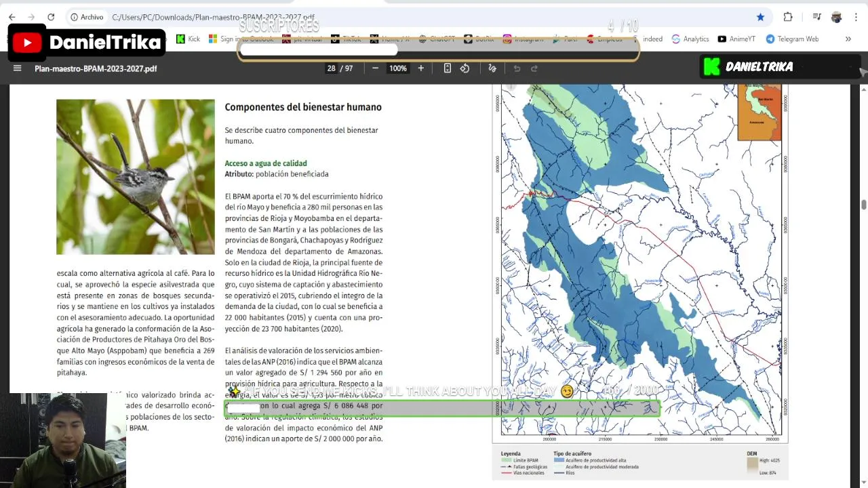View site info via the Archivo chip
The width and height of the screenshot is (868, 488).
click(87, 17)
